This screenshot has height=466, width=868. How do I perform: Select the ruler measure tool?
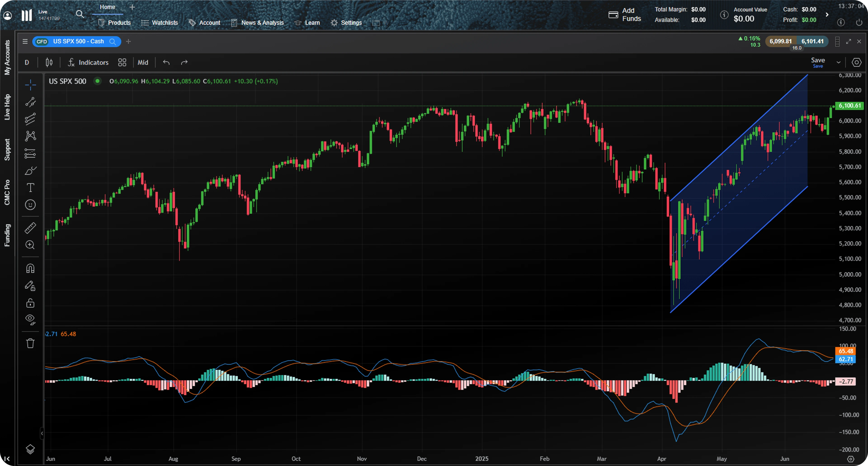click(30, 228)
